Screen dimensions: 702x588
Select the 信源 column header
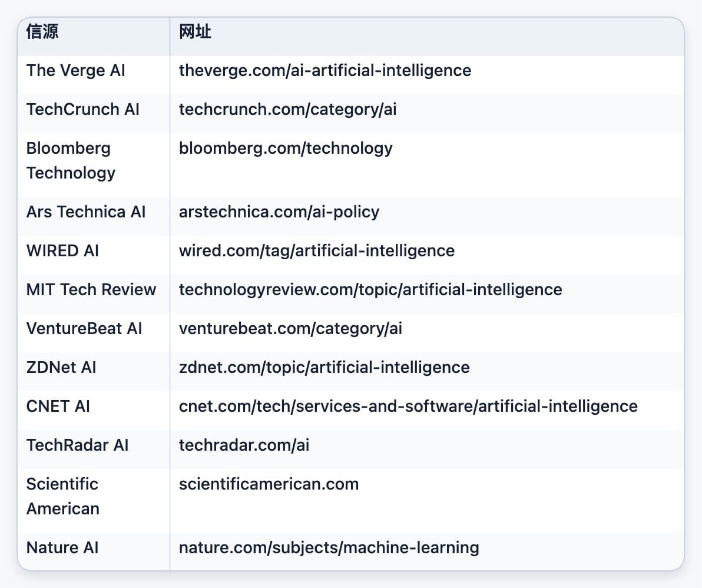(x=42, y=32)
